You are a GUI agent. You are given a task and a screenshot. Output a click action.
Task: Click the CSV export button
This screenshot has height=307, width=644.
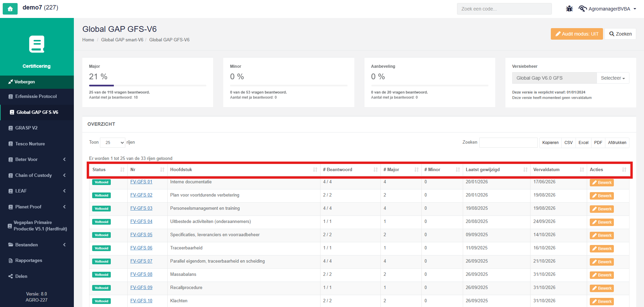tap(568, 143)
